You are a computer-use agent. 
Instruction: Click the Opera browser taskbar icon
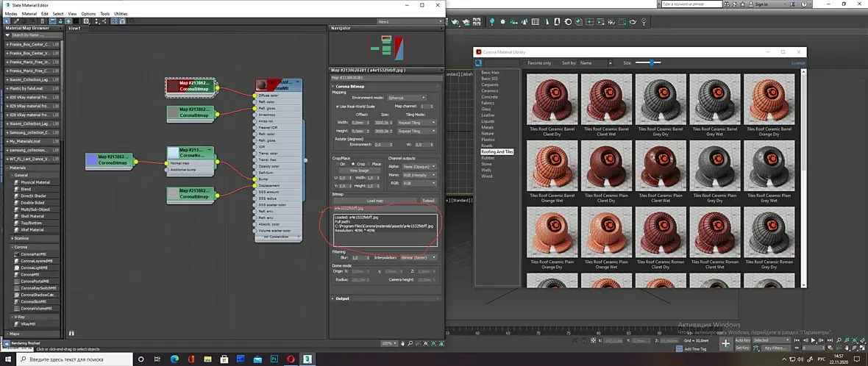(x=291, y=359)
